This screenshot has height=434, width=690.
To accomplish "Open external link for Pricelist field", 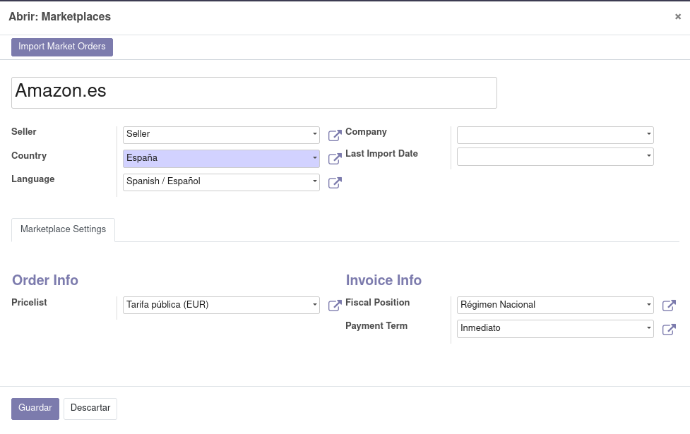I will (x=335, y=306).
